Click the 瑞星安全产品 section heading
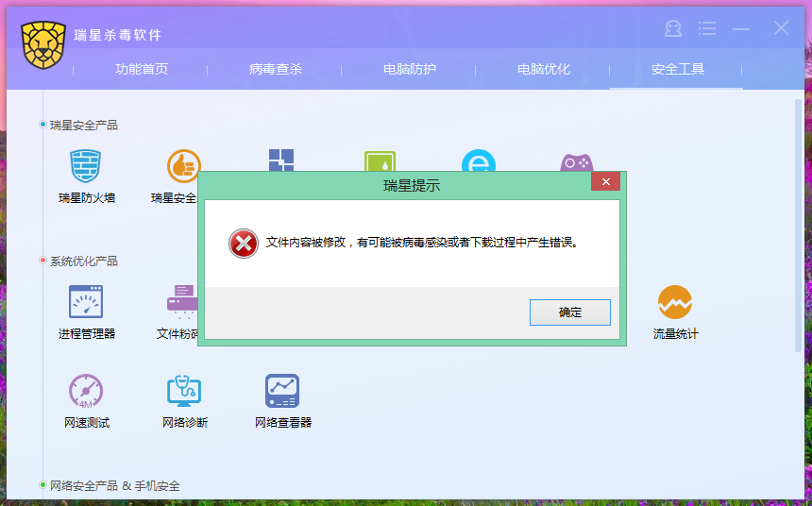Viewport: 812px width, 506px height. coord(84,126)
